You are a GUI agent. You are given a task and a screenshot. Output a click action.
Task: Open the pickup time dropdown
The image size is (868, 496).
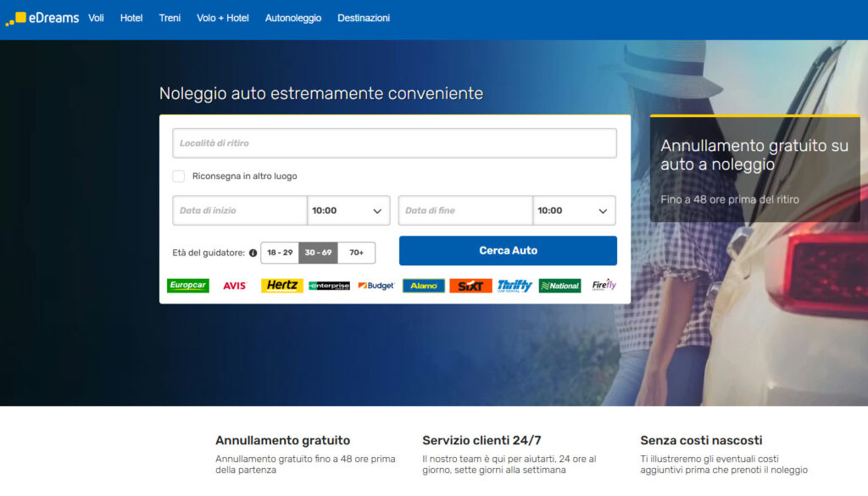(x=348, y=210)
